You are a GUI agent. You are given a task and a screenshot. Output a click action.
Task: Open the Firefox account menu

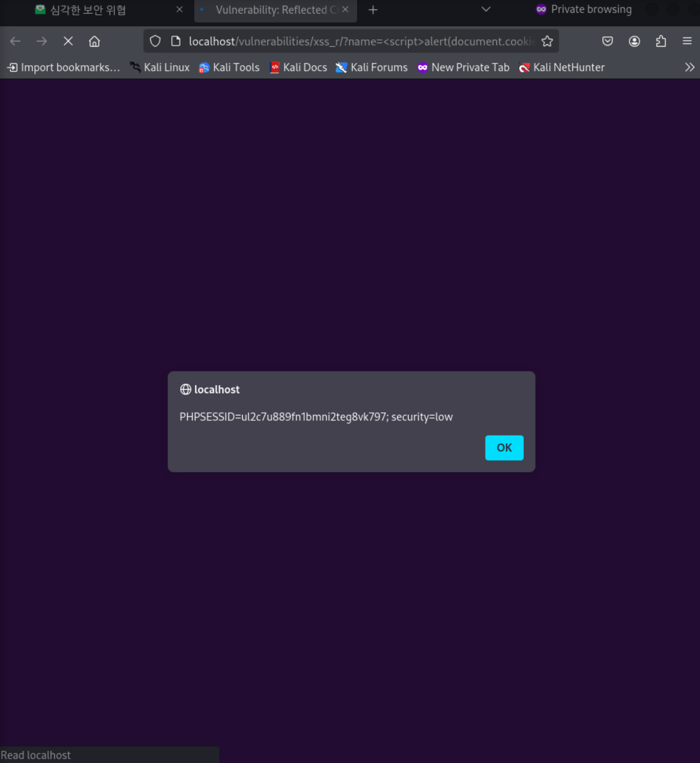(635, 41)
